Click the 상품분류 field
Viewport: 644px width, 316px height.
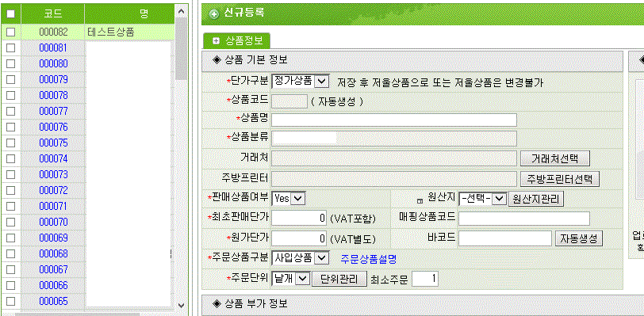[x=394, y=139]
